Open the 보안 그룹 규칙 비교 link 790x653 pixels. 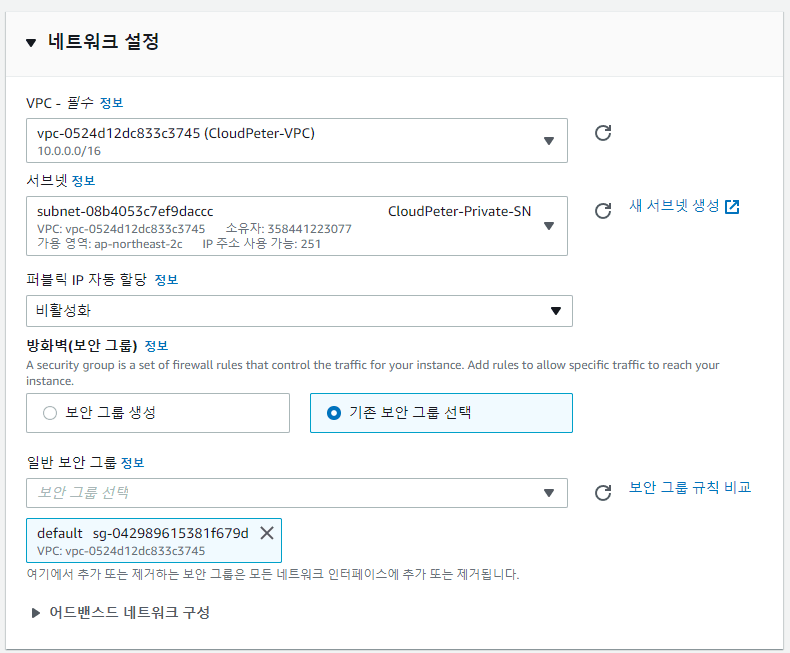tap(689, 488)
